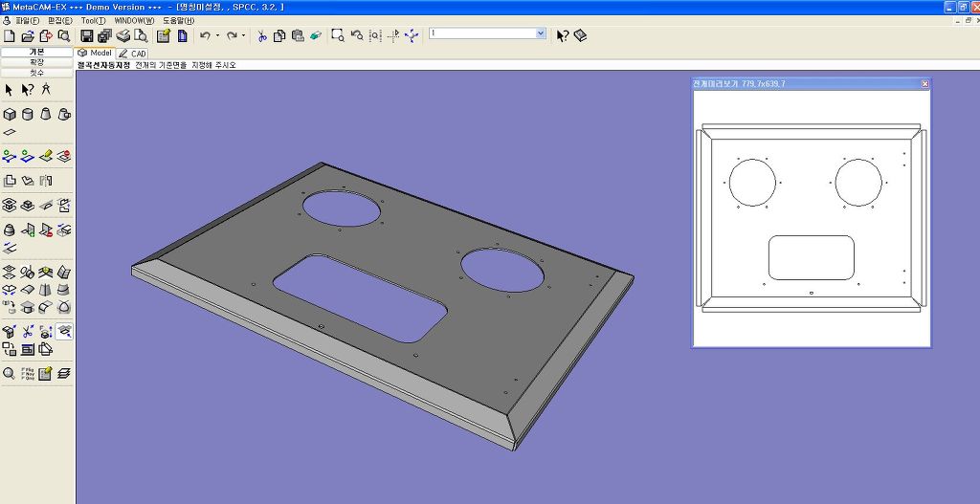Click the Undo arrow icon
This screenshot has height=504, width=980.
205,35
